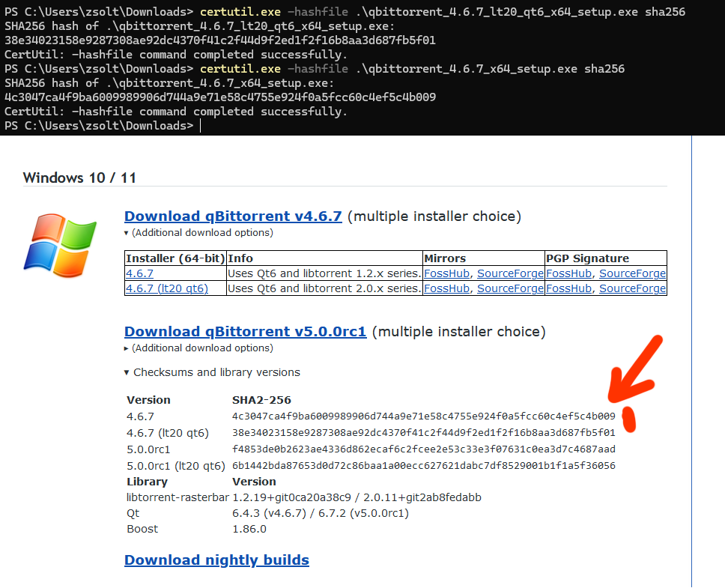Click the lt20 qt6 checksum starting 38e34023 on the web page
Viewport: 725px width, 588px height.
pos(423,433)
